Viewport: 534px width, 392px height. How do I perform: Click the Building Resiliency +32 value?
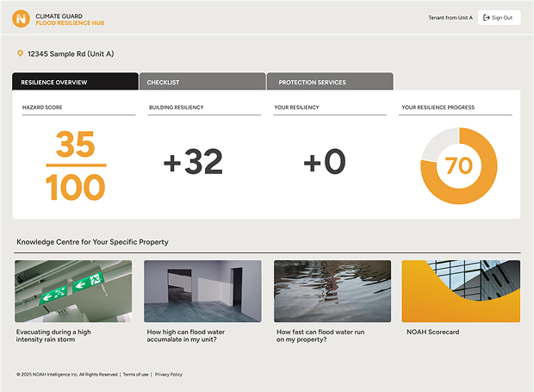[192, 162]
